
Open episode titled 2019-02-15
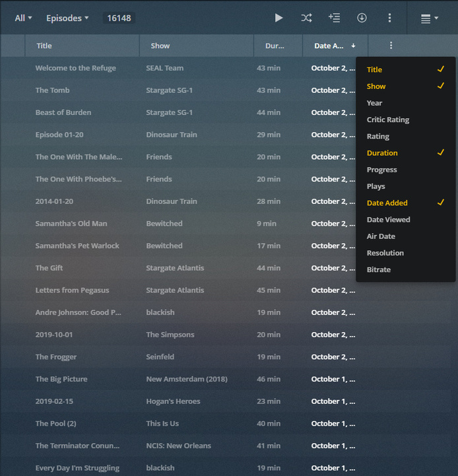54,401
